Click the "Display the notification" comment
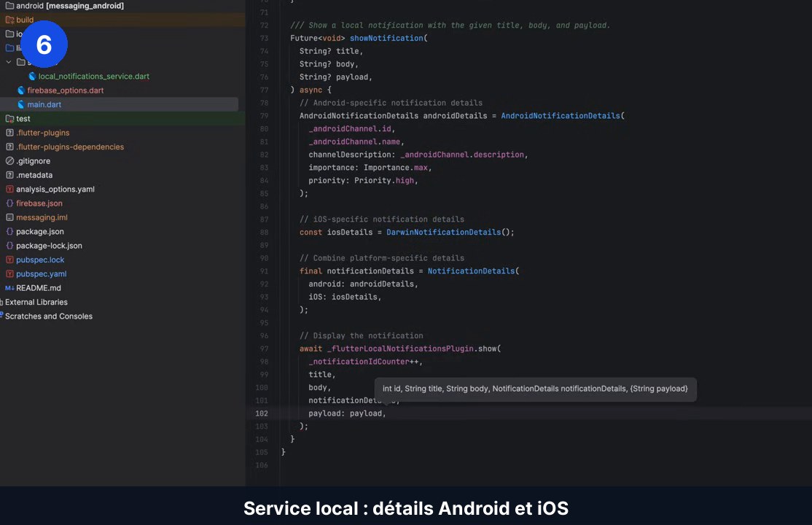The height and width of the screenshot is (525, 812). 361,336
